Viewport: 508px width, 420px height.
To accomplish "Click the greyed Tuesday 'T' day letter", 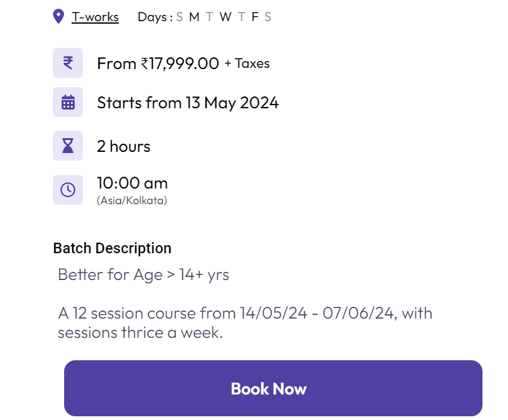I will pyautogui.click(x=209, y=17).
